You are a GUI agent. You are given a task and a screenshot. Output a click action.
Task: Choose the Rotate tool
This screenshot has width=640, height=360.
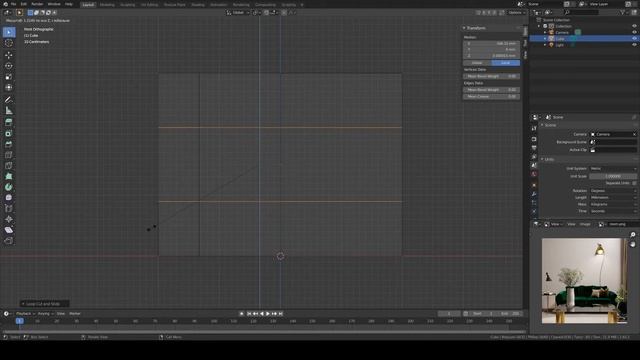(9, 66)
